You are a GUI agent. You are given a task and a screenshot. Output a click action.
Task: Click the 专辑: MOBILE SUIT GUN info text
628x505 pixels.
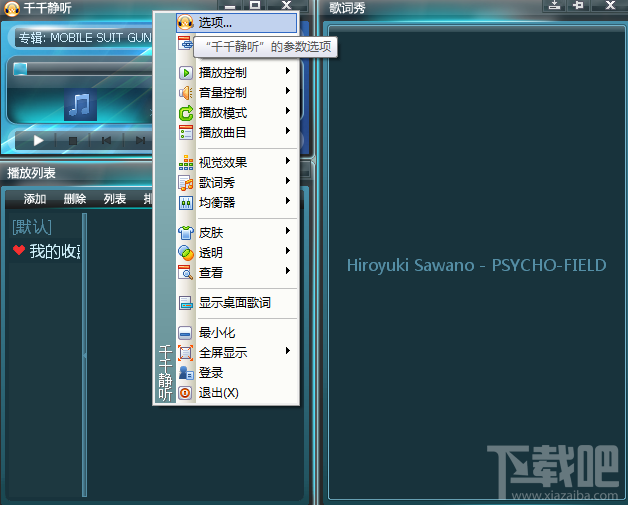click(85, 38)
